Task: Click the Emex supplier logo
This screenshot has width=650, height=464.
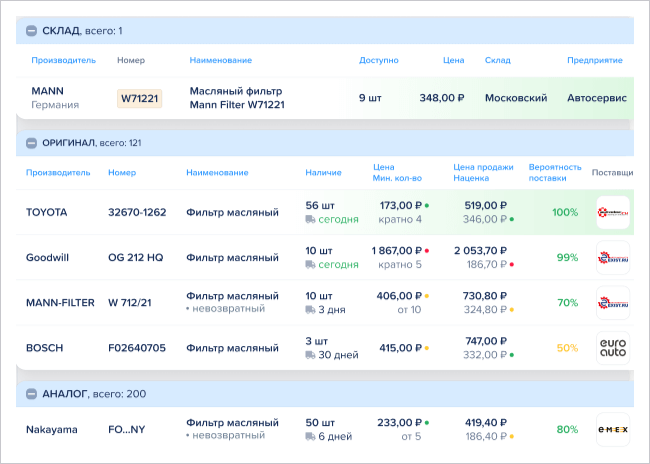Action: pyautogui.click(x=612, y=429)
